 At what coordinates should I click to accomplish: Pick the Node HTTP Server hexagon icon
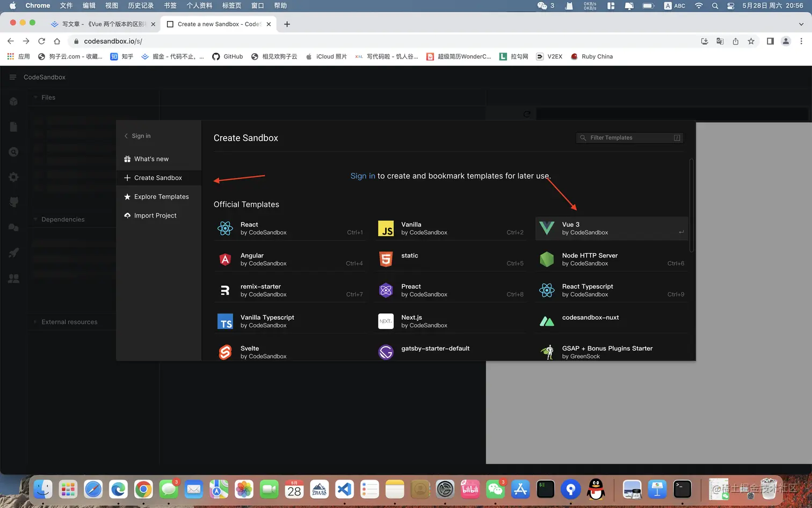coord(547,260)
